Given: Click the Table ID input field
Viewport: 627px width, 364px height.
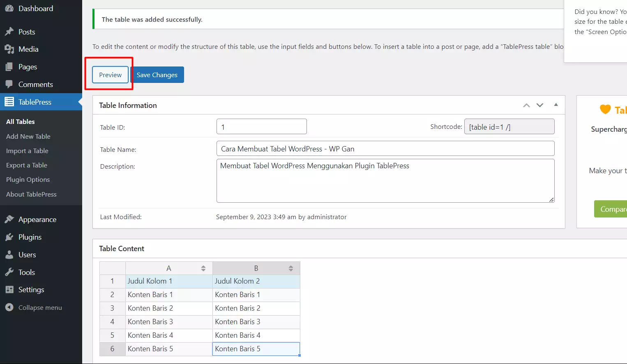Looking at the screenshot, I should point(262,126).
